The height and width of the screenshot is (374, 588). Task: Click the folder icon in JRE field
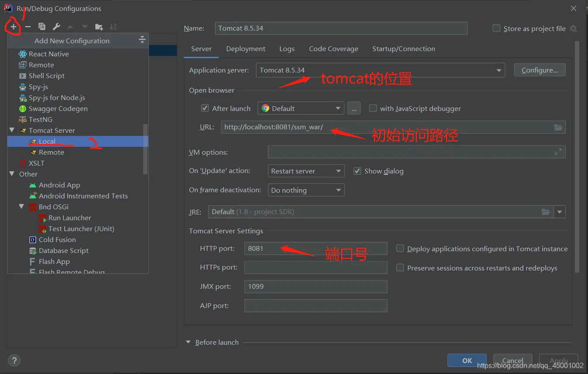click(x=546, y=212)
